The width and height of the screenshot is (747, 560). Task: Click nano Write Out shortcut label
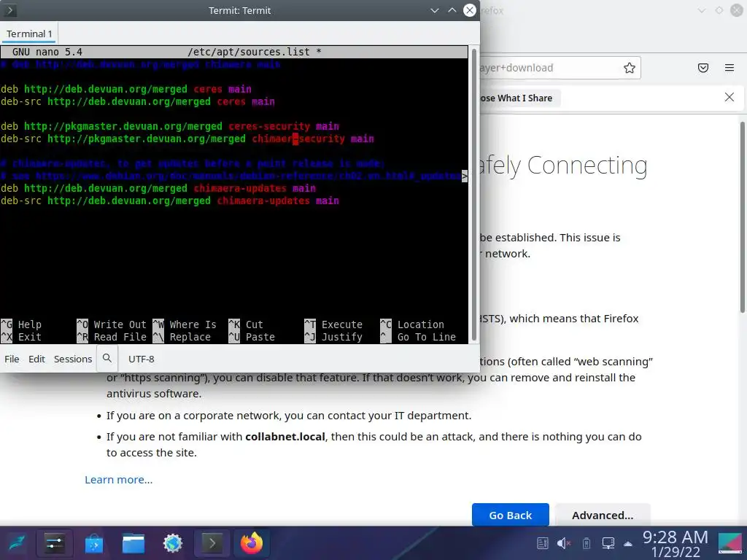coord(120,324)
